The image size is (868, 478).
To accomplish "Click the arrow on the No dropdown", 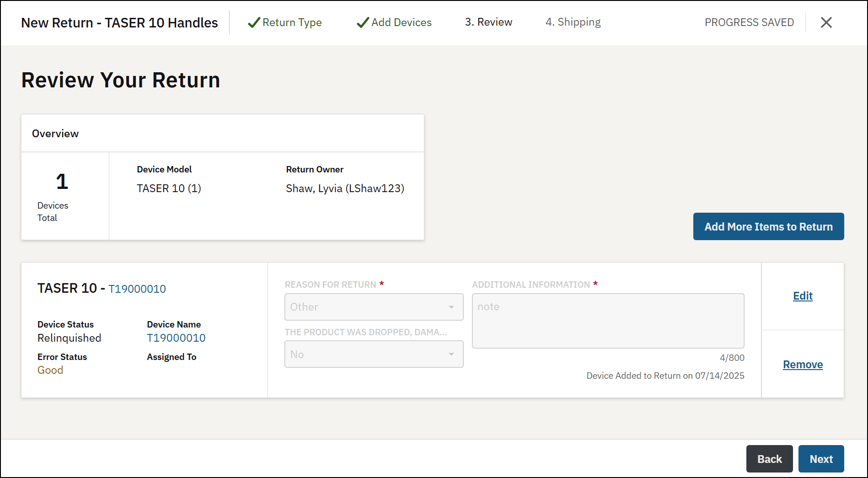I will pyautogui.click(x=451, y=354).
